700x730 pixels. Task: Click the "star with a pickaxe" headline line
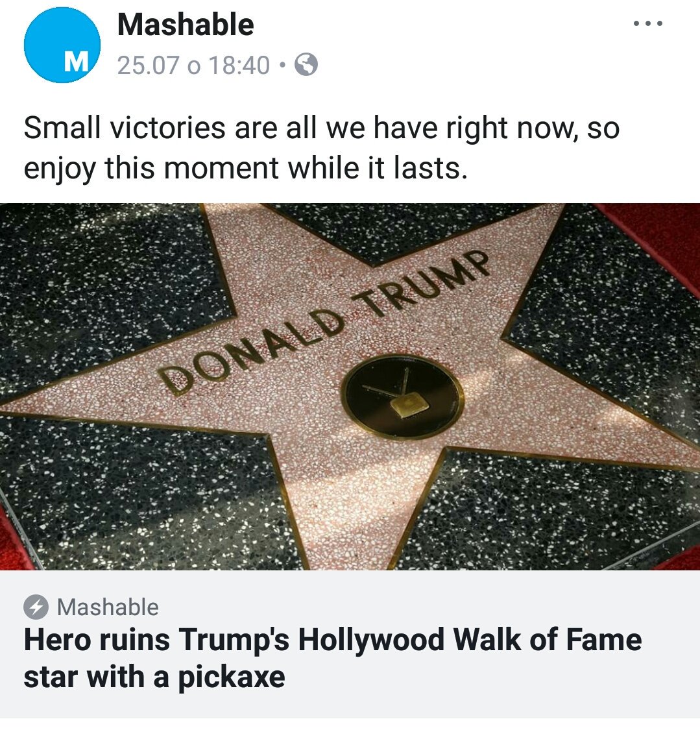[154, 677]
